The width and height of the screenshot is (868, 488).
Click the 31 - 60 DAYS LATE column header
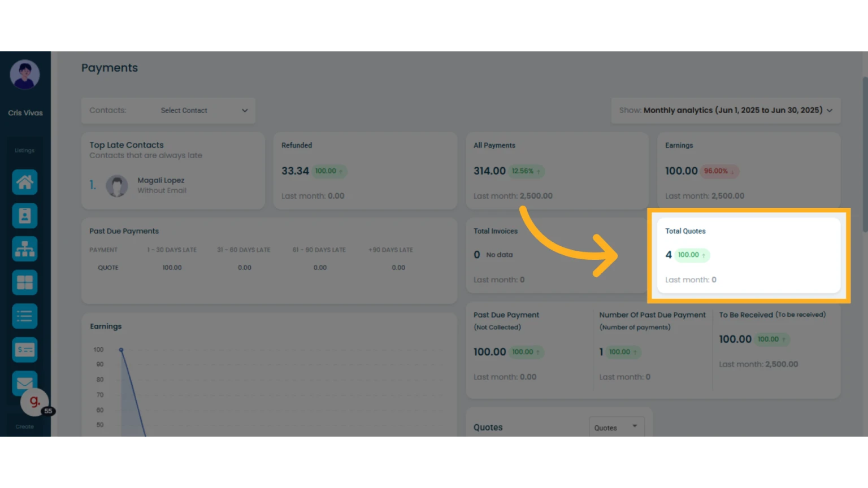tap(244, 250)
